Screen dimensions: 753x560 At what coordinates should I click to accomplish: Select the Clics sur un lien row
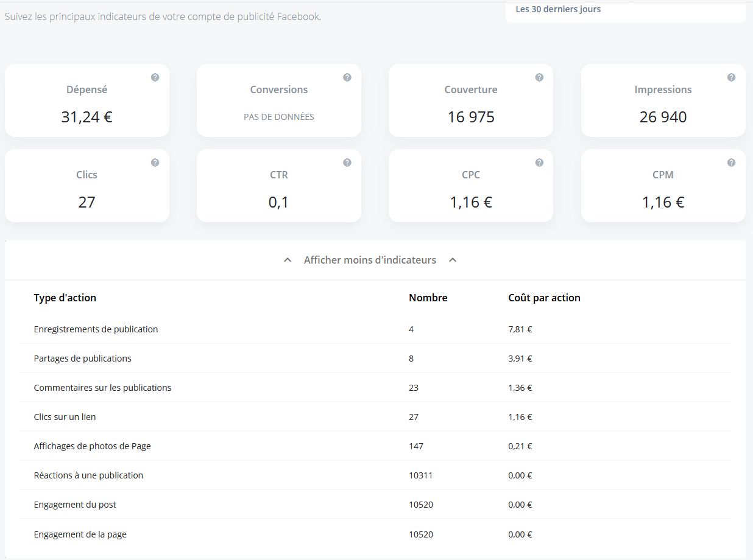click(375, 417)
